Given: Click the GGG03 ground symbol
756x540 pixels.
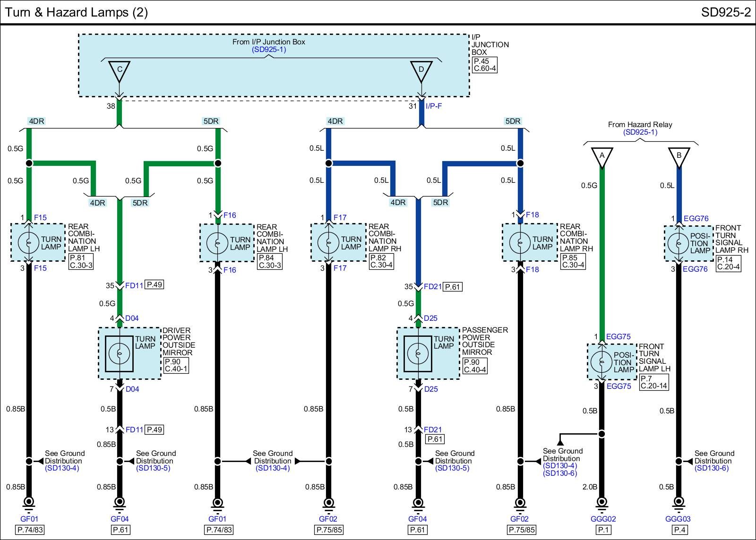Looking at the screenshot, I should (679, 503).
